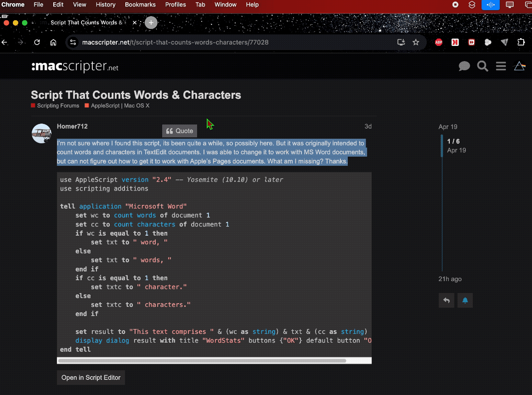
Task: Click the 'use scripting additions' code line
Action: 104,189
